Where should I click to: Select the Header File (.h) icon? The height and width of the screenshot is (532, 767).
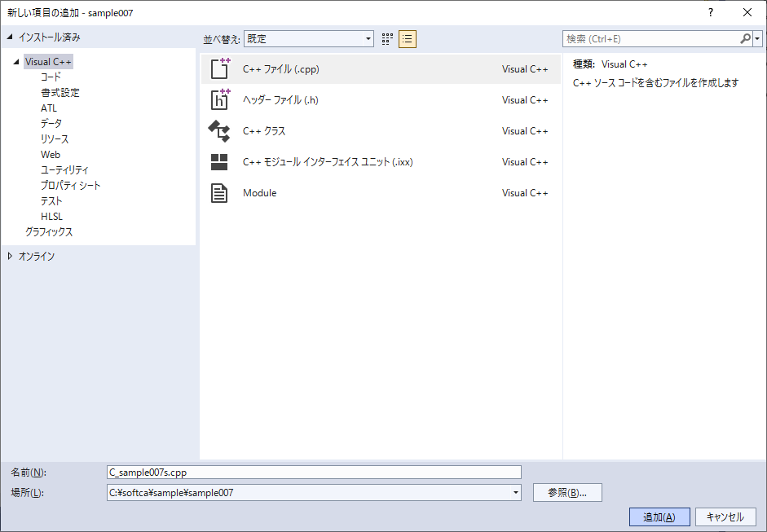(x=220, y=100)
